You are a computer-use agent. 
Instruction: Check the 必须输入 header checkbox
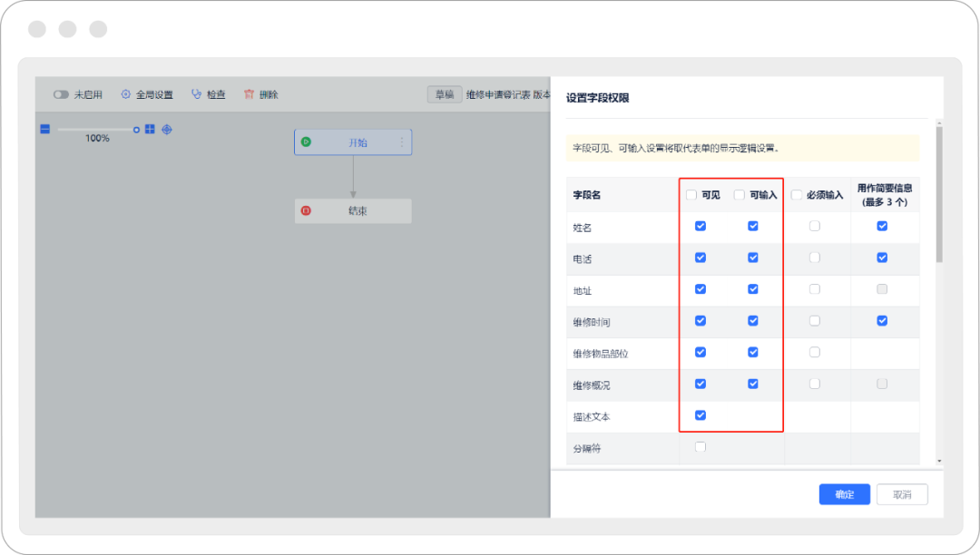pyautogui.click(x=797, y=195)
